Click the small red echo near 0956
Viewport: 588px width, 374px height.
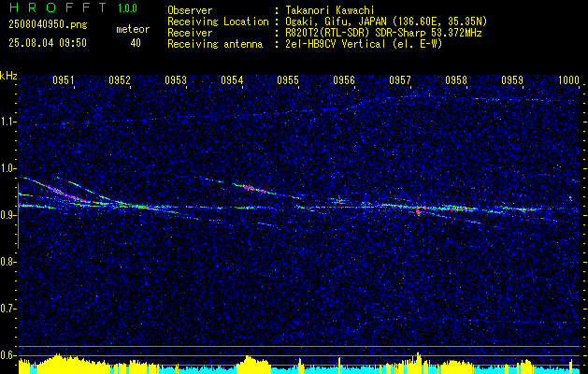pos(340,201)
